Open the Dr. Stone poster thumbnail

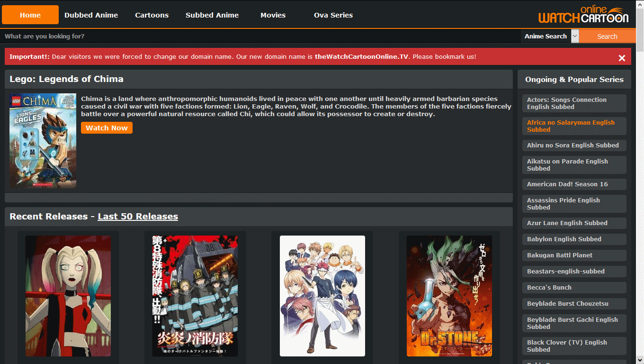point(449,296)
